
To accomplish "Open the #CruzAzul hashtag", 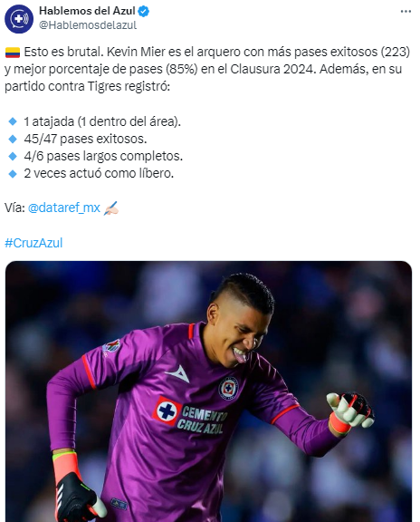I will click(33, 243).
